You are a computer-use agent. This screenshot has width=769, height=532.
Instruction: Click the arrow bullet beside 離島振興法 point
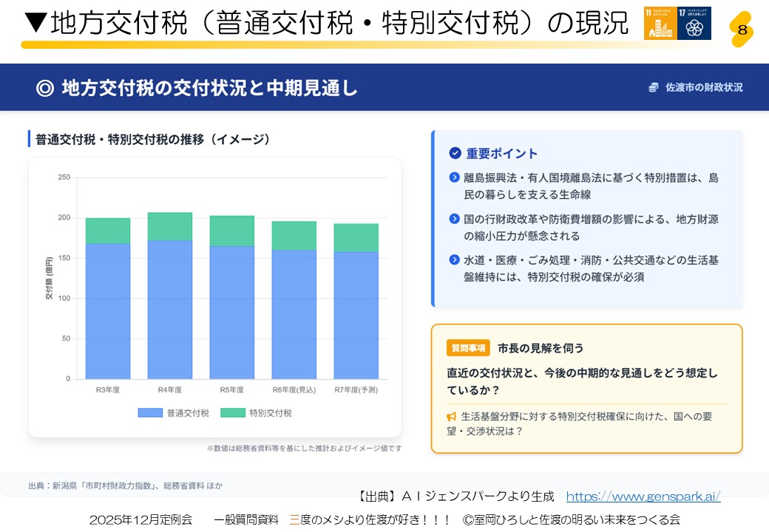(x=455, y=178)
